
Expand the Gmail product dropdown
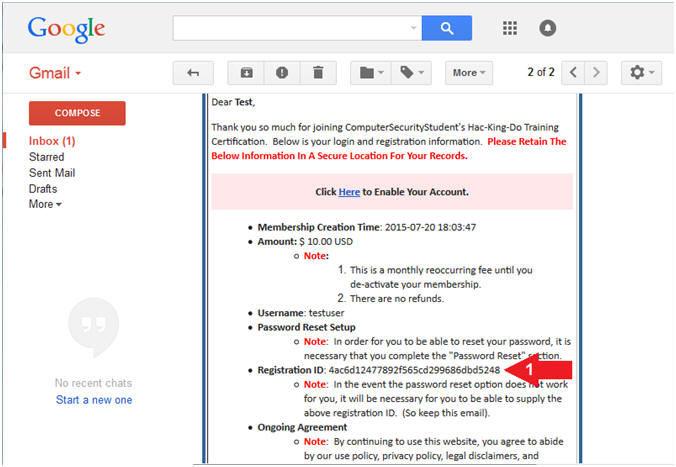pos(55,73)
